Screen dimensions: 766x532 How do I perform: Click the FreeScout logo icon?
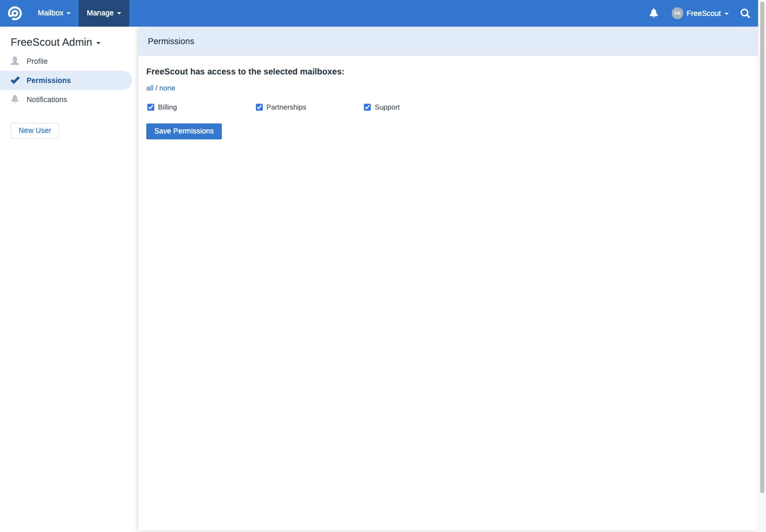(15, 13)
